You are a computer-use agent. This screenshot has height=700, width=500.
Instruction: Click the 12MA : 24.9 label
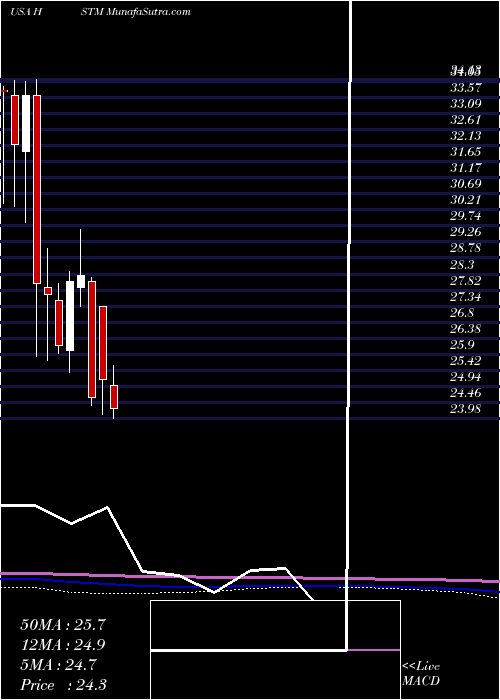(63, 645)
